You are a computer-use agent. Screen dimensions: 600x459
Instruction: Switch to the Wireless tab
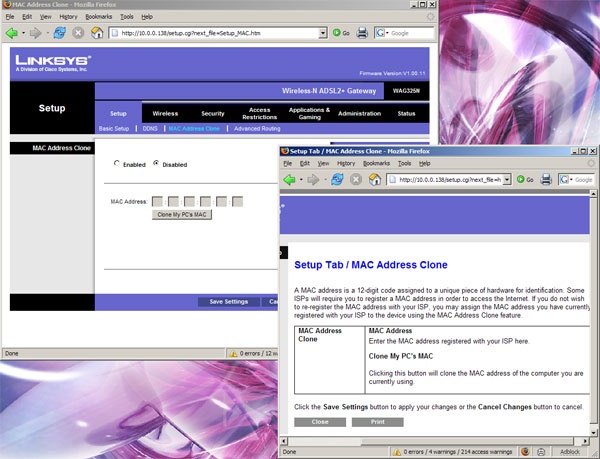click(x=165, y=114)
